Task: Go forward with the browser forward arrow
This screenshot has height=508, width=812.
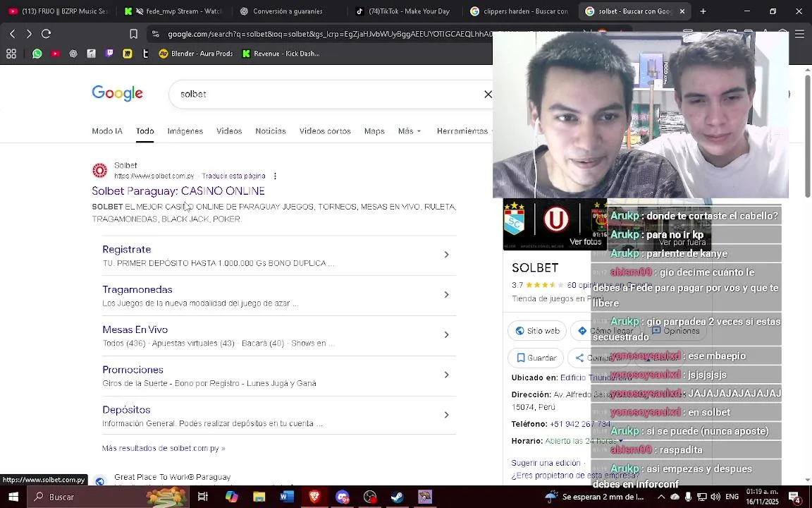Action: click(29, 34)
